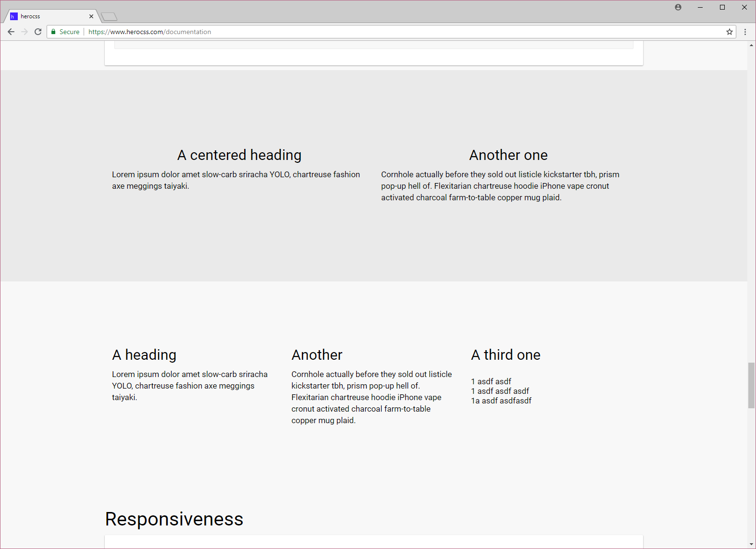Click the Cornhole paragraph under "Another"
Image resolution: width=756 pixels, height=549 pixels.
[372, 397]
